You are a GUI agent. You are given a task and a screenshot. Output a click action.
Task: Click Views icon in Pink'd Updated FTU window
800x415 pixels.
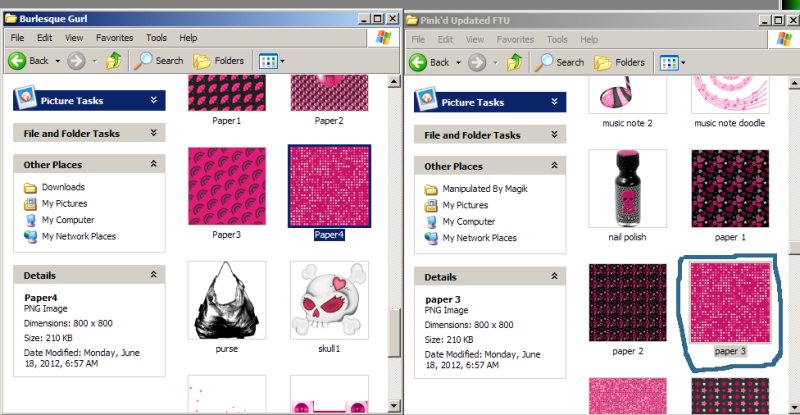[x=669, y=63]
